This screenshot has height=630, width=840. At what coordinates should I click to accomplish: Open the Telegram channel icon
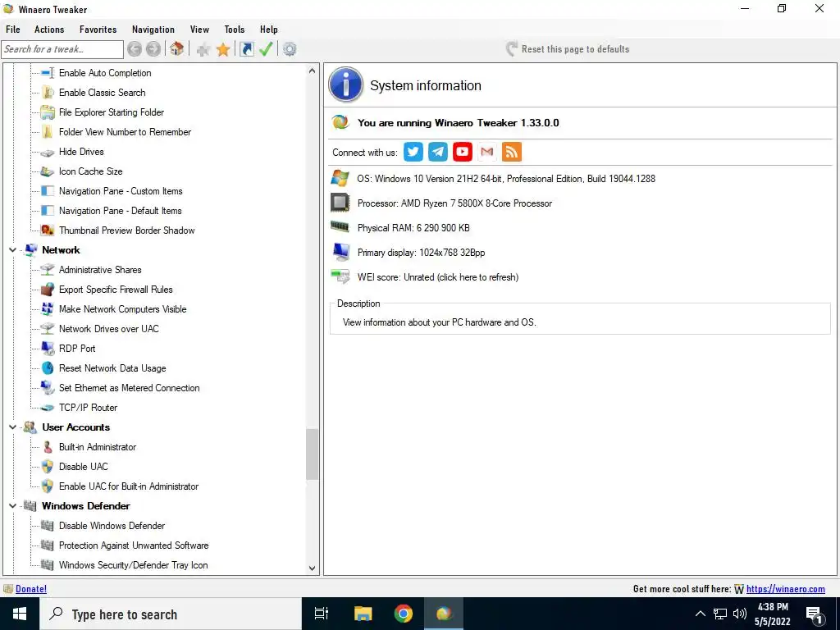438,152
